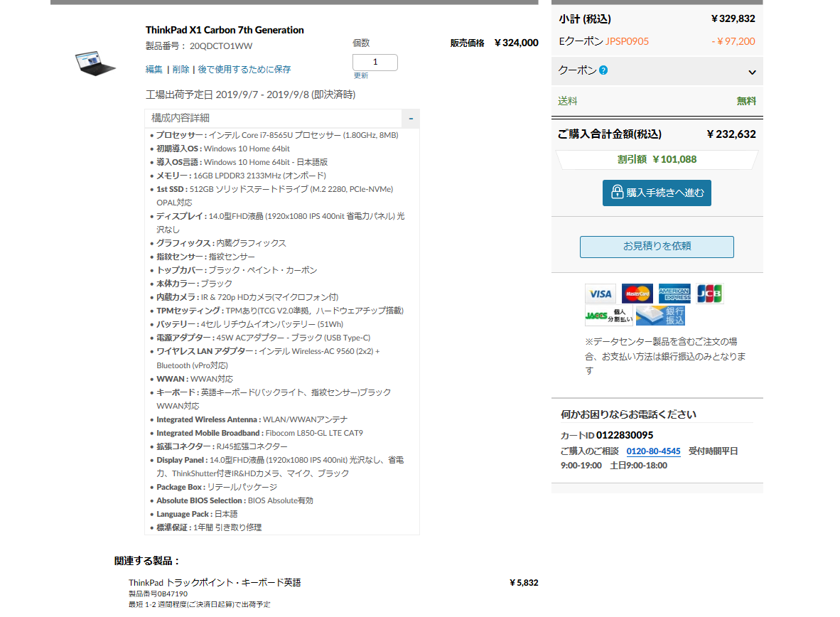Click 後で使用するために保存 link

[244, 69]
